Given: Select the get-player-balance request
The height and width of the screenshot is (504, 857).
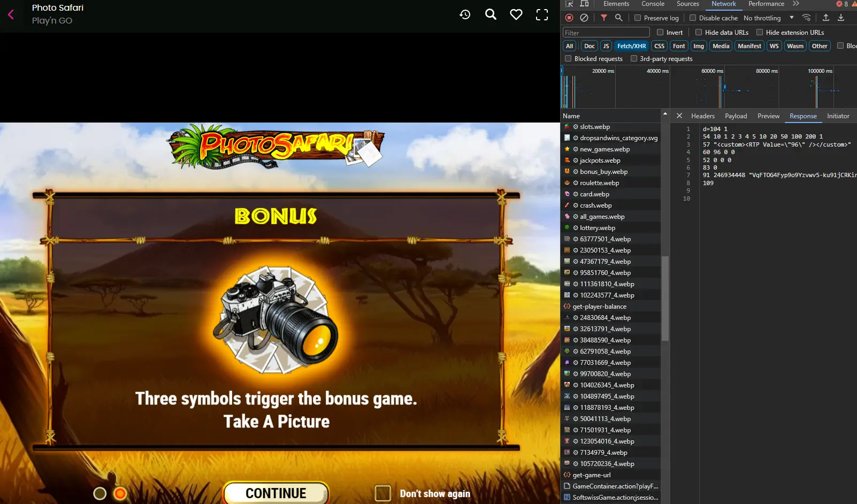Looking at the screenshot, I should coord(610,307).
